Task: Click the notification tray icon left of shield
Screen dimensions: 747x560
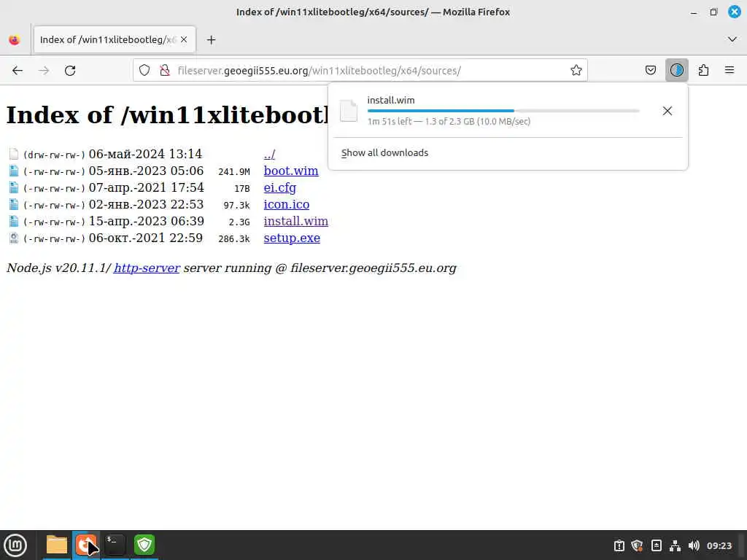Action: coord(619,545)
